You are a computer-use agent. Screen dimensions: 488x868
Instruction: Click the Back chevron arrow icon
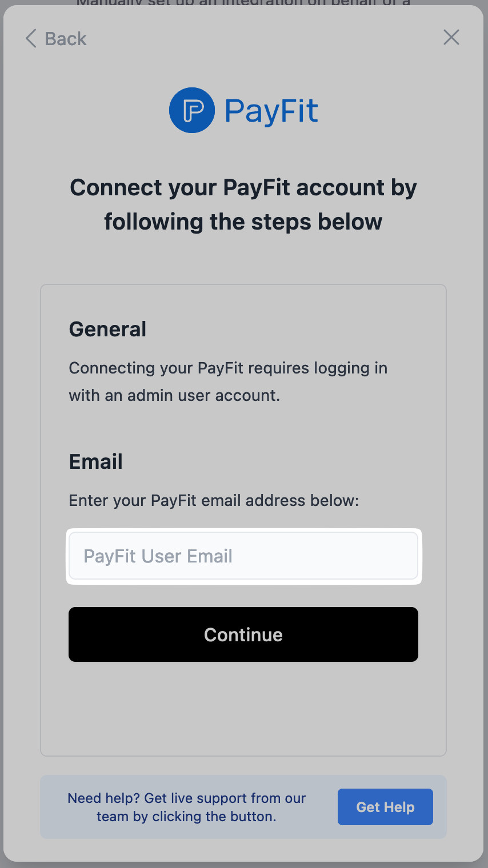tap(31, 39)
